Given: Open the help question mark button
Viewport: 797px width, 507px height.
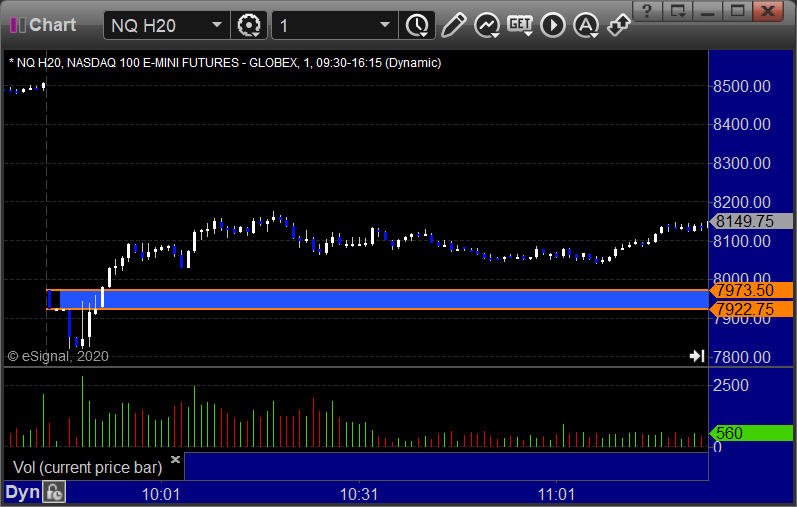Looking at the screenshot, I should (x=647, y=11).
